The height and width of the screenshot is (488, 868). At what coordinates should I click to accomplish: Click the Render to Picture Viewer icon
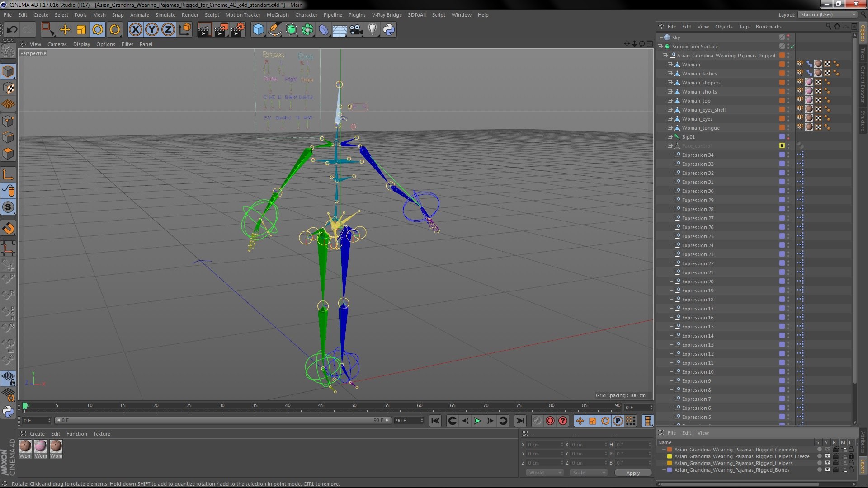pyautogui.click(x=221, y=30)
